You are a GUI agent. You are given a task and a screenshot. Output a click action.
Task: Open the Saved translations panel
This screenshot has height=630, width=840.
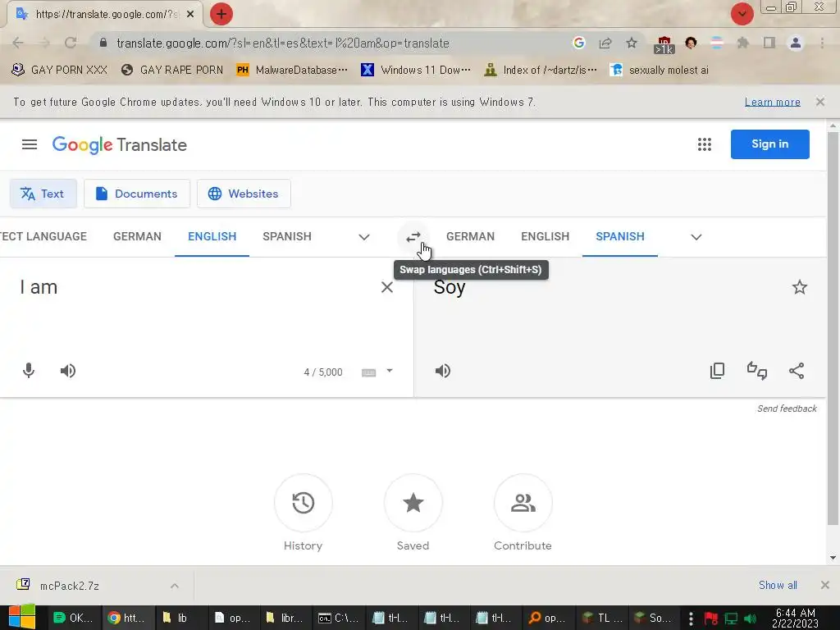pos(413,503)
